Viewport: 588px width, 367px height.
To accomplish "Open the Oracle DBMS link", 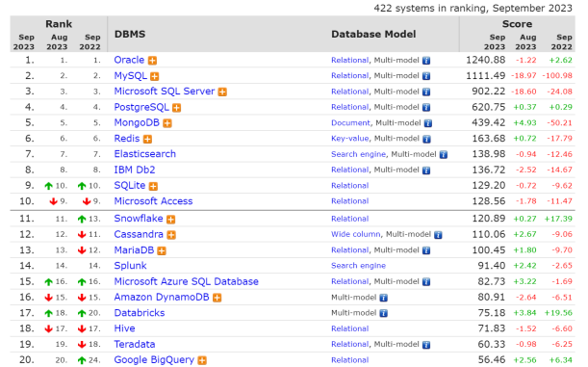I will (x=129, y=60).
